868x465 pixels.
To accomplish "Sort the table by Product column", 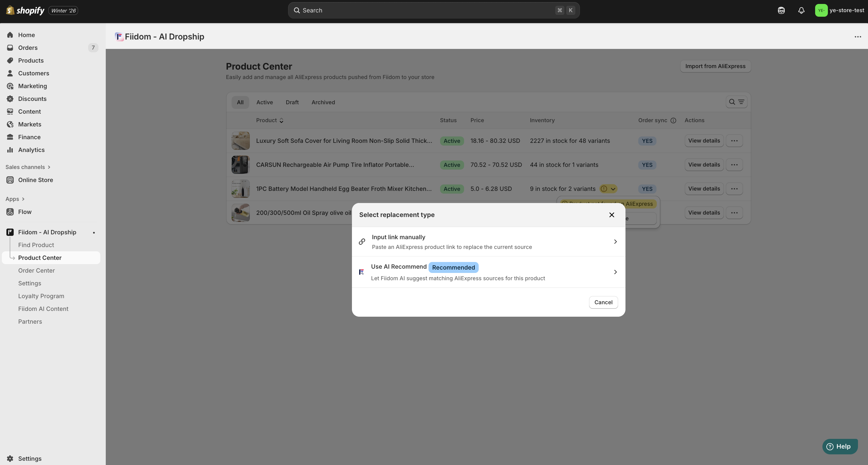I will tap(270, 120).
